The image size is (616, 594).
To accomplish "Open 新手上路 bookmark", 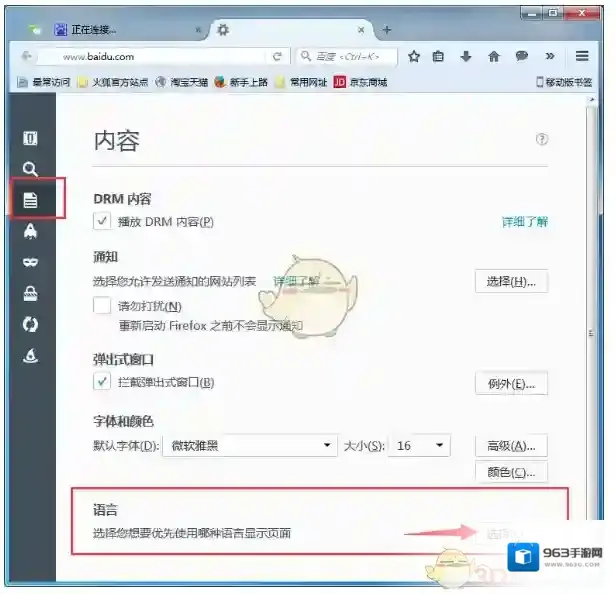I will pyautogui.click(x=241, y=82).
